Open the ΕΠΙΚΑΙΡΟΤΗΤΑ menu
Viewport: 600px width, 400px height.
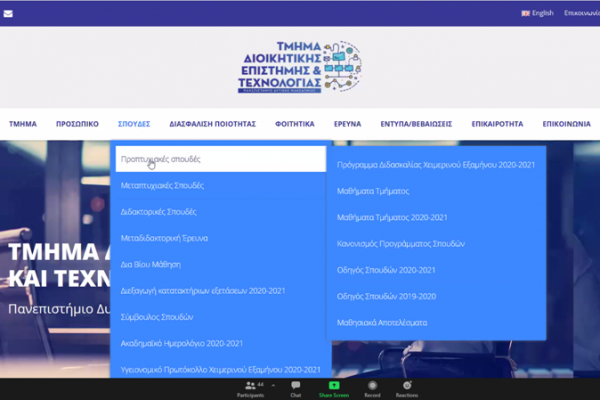(x=497, y=124)
